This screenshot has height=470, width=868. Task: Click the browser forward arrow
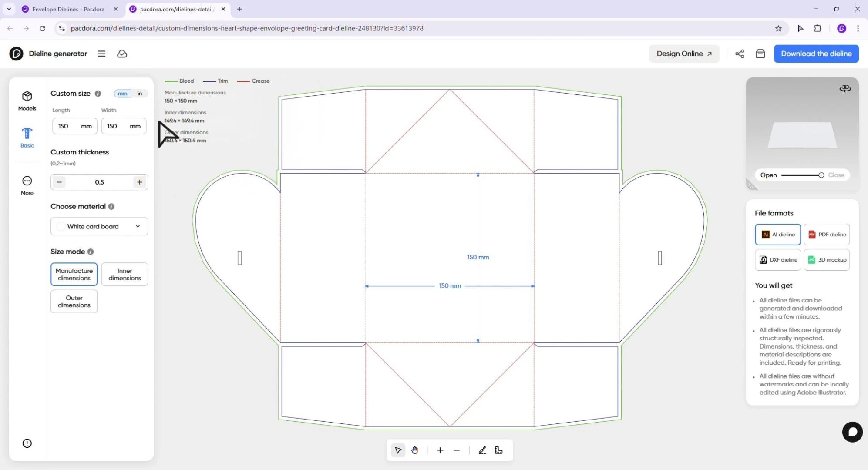tap(26, 28)
